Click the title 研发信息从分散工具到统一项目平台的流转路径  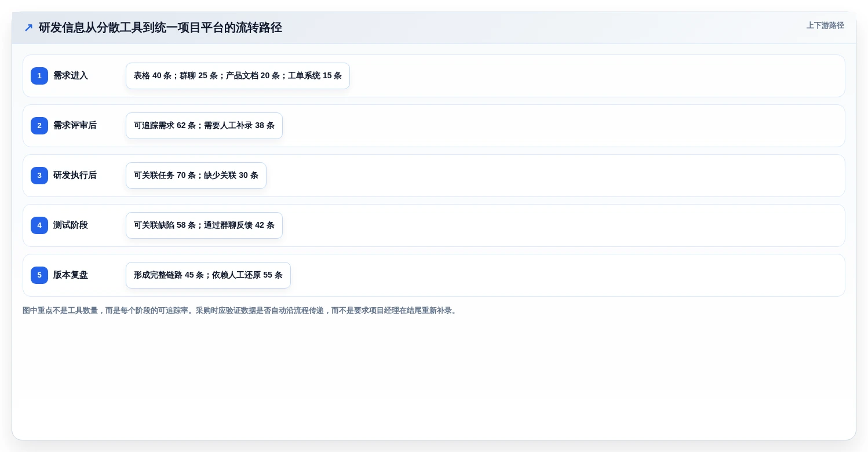click(161, 28)
